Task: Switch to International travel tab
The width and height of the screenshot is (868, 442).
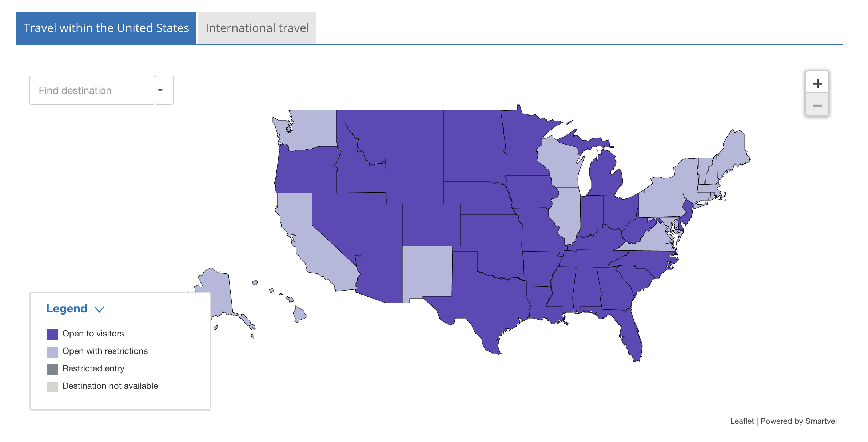Action: click(x=257, y=28)
